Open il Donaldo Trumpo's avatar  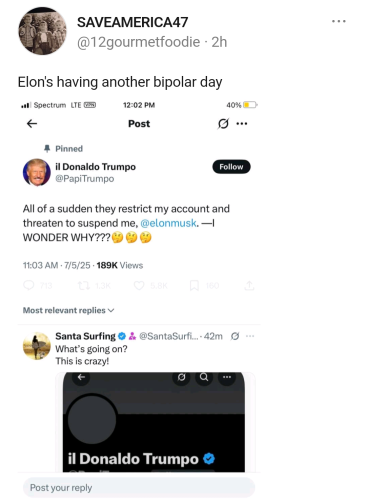37,172
